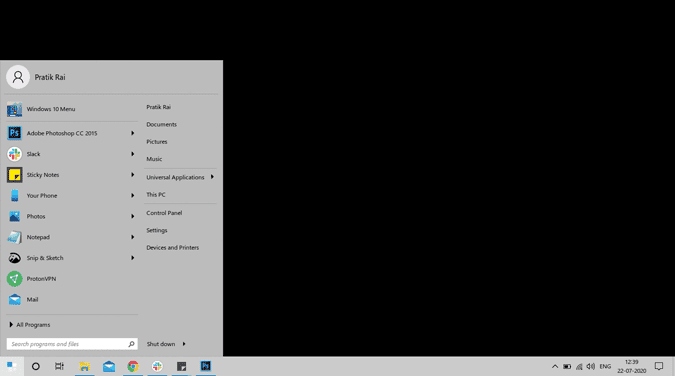Open Sticky Notes taskbar icon
This screenshot has width=675, height=376.
tap(181, 367)
